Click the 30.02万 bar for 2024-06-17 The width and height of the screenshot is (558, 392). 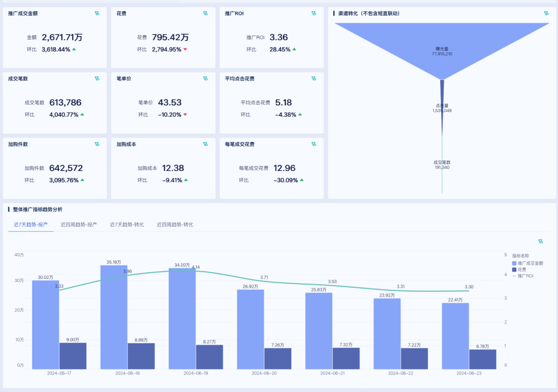(x=45, y=324)
